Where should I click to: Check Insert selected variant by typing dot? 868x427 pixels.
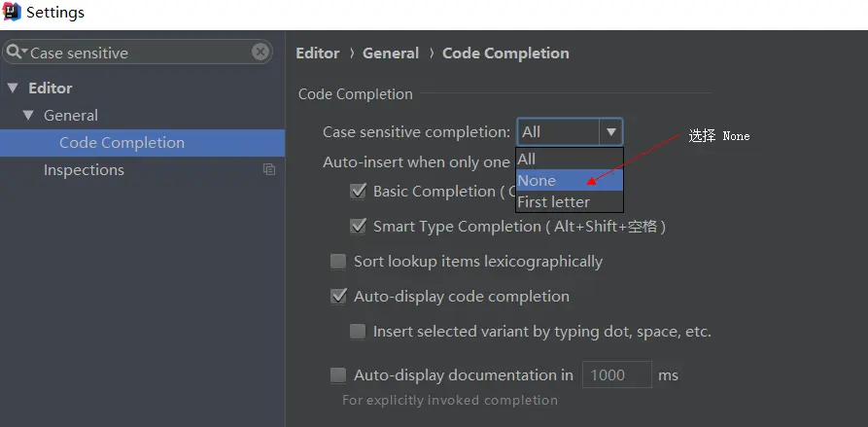pyautogui.click(x=358, y=332)
